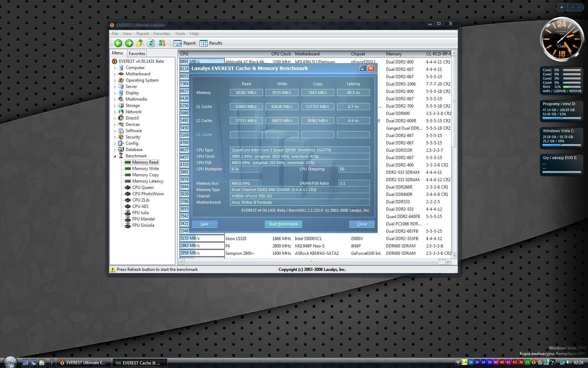This screenshot has width=588, height=368.
Task: Select FPU Julia benchmark item
Action: (140, 213)
